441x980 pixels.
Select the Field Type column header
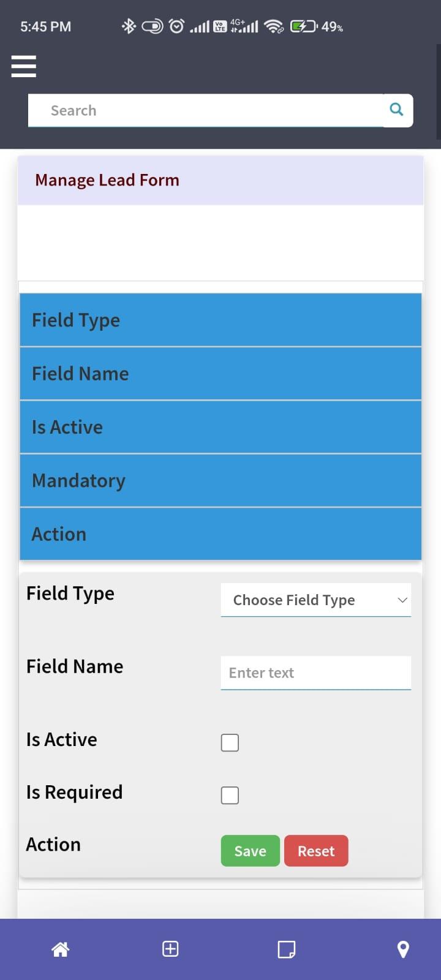pos(221,320)
